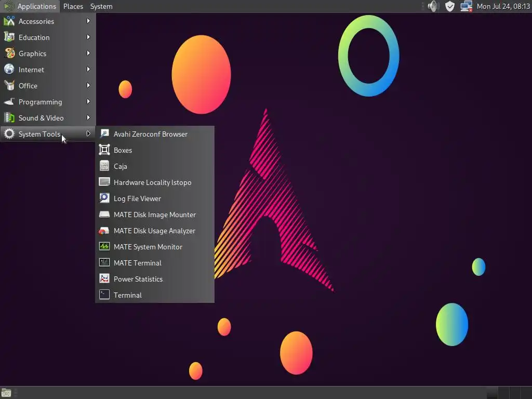This screenshot has width=532, height=399.
Task: Click the security shield tray icon
Action: [x=449, y=6]
